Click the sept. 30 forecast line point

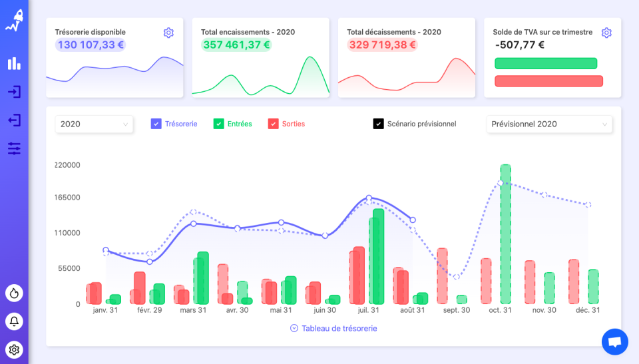coord(457,277)
